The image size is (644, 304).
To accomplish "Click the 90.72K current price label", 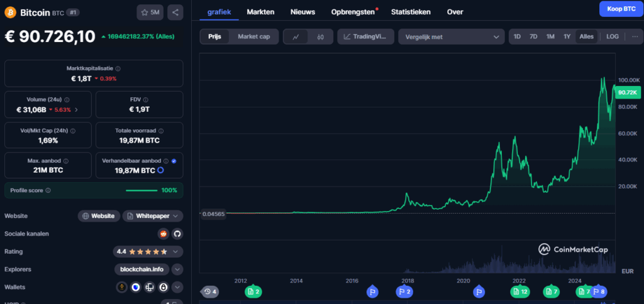I will 628,93.
